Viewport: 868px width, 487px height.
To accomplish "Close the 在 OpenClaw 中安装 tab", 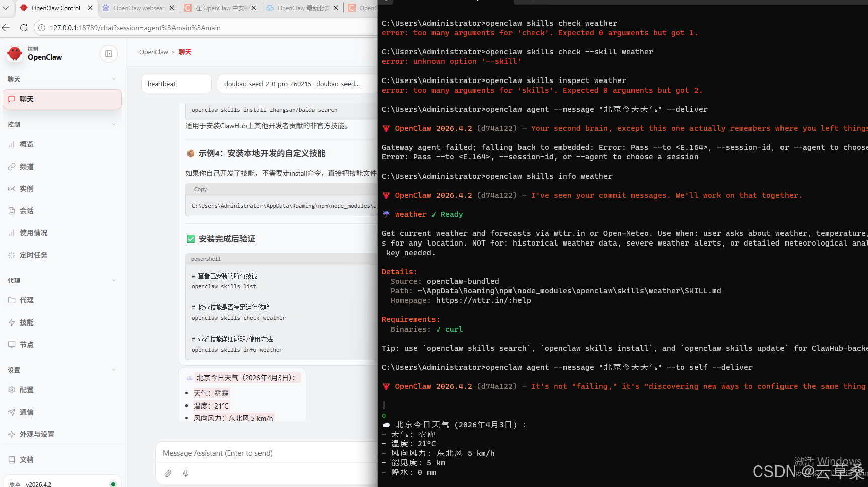I will point(254,8).
